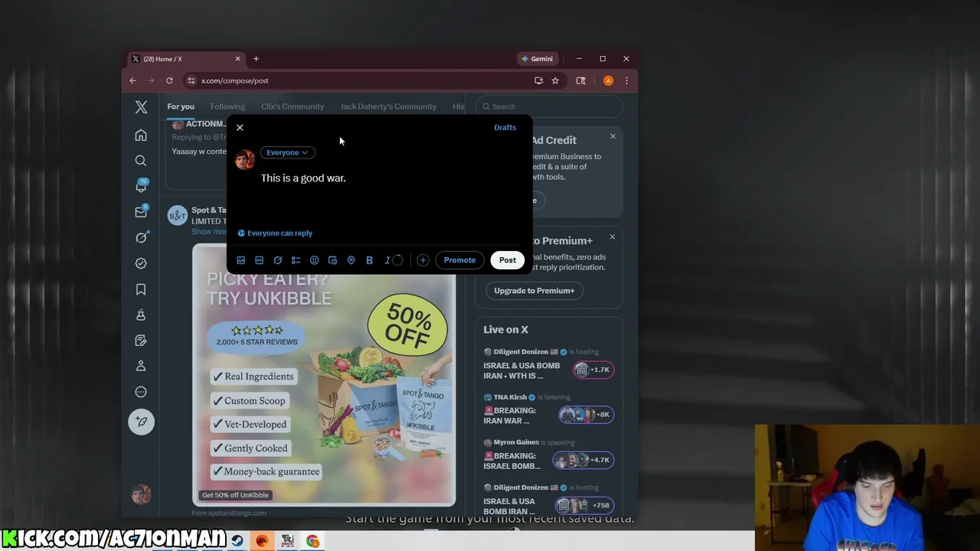The width and height of the screenshot is (980, 551).
Task: Go to Home in X sidebar
Action: pos(141,135)
